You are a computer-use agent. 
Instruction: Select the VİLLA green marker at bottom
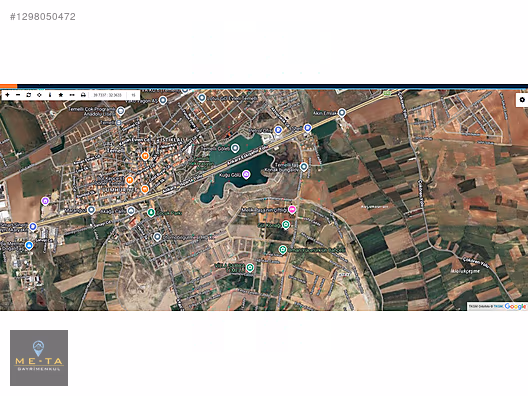pyautogui.click(x=250, y=268)
